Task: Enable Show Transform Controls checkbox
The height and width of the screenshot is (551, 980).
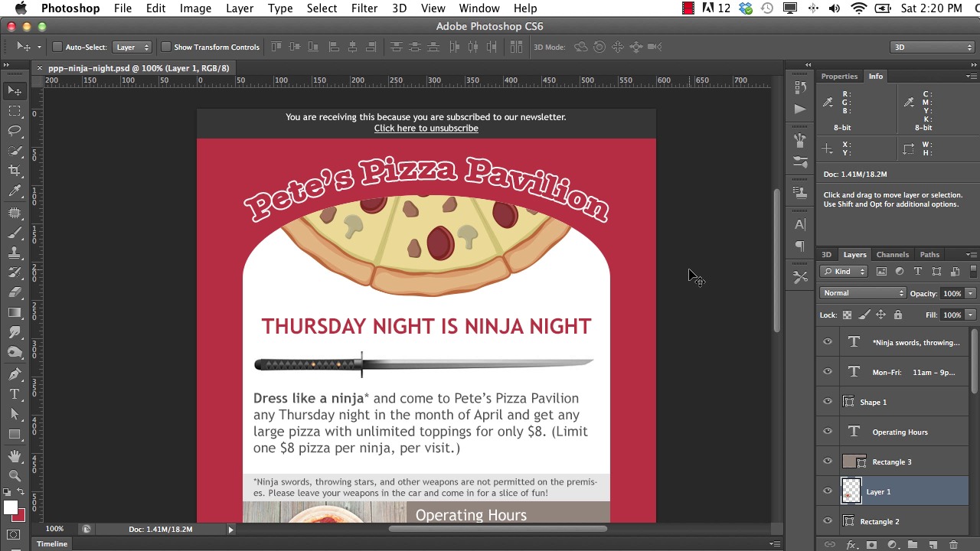Action: coord(165,47)
